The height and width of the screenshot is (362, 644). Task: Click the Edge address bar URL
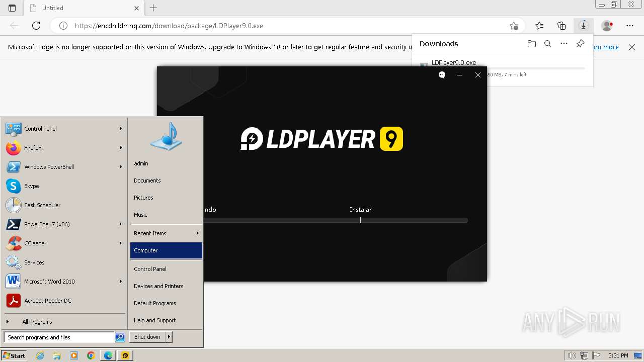click(x=169, y=26)
